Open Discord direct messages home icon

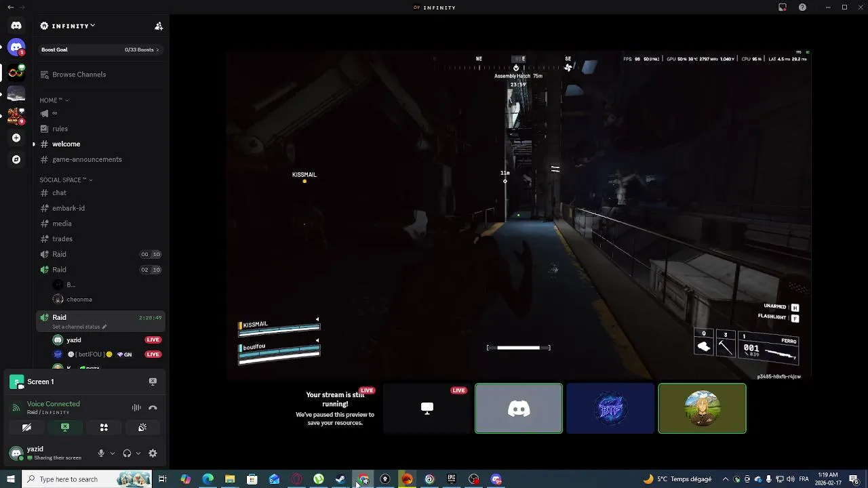pyautogui.click(x=16, y=26)
